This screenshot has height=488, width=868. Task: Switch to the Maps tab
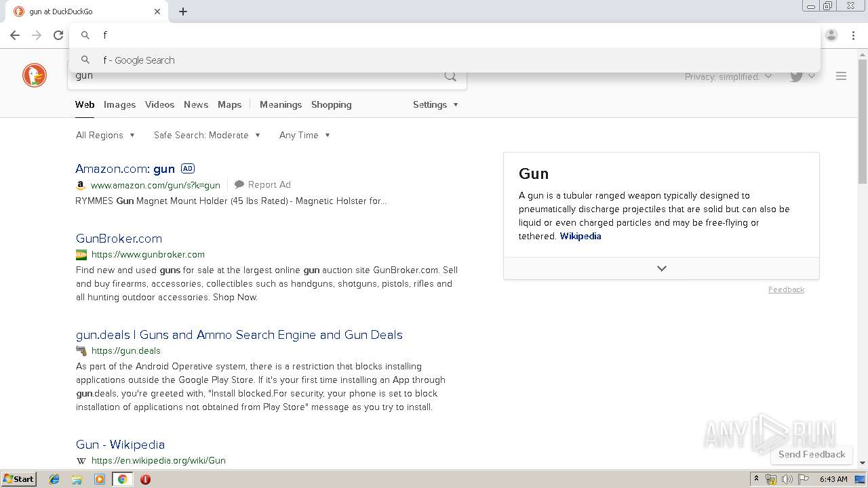[229, 104]
